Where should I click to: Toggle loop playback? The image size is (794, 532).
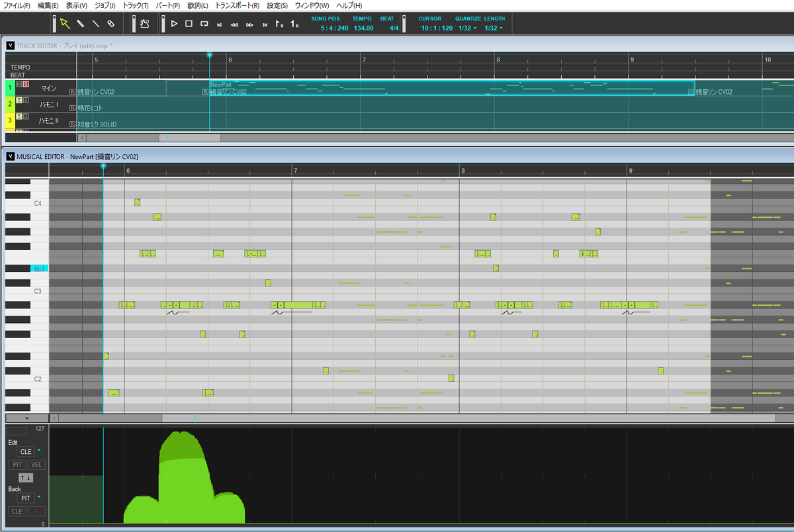(x=204, y=24)
